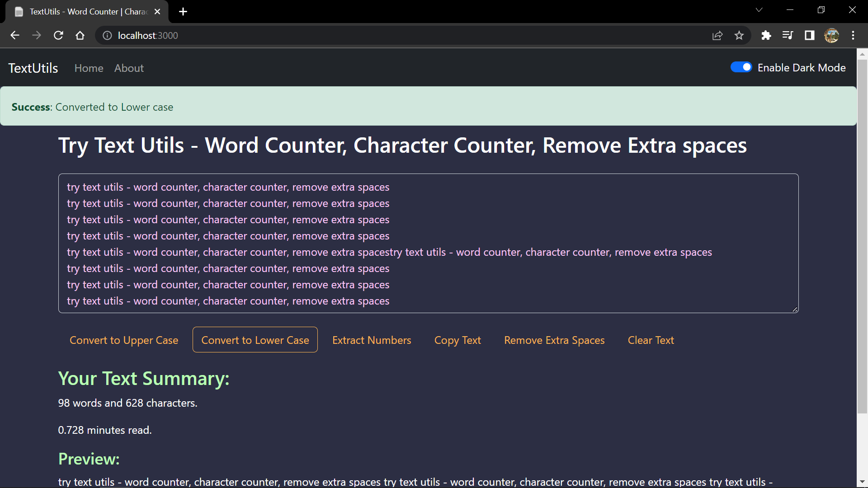Open the Chrome menu with three dots
This screenshot has height=488, width=868.
854,35
